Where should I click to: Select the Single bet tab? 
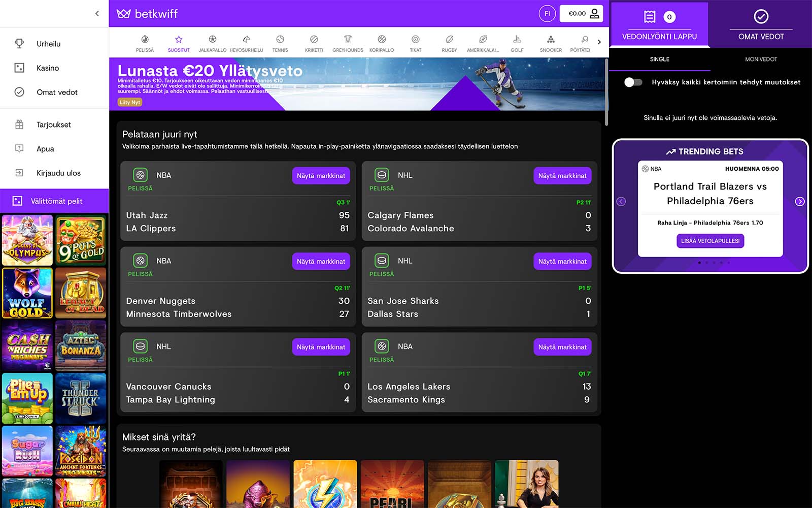point(660,59)
